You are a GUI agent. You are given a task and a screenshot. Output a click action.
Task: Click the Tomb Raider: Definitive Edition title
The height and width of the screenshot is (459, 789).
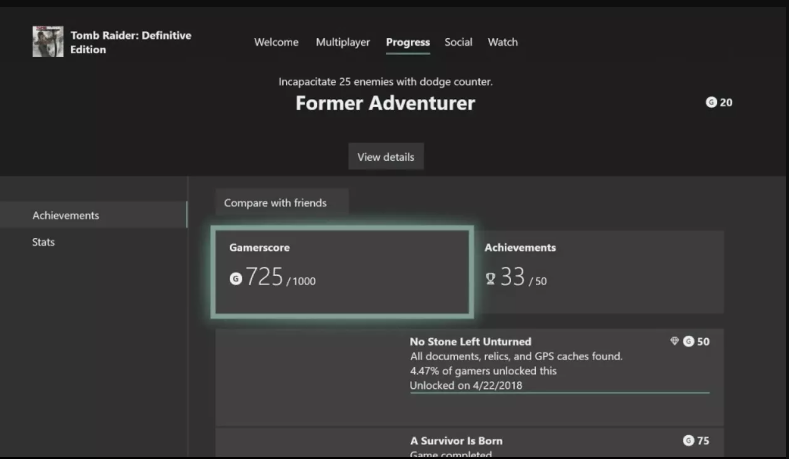coord(131,42)
